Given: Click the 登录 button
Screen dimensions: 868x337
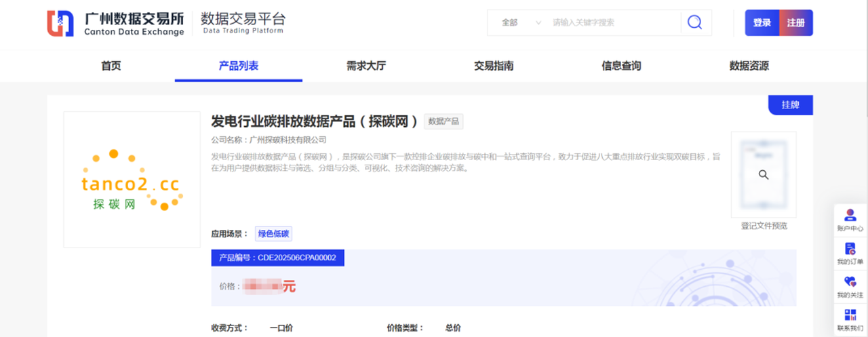Looking at the screenshot, I should click(x=762, y=22).
